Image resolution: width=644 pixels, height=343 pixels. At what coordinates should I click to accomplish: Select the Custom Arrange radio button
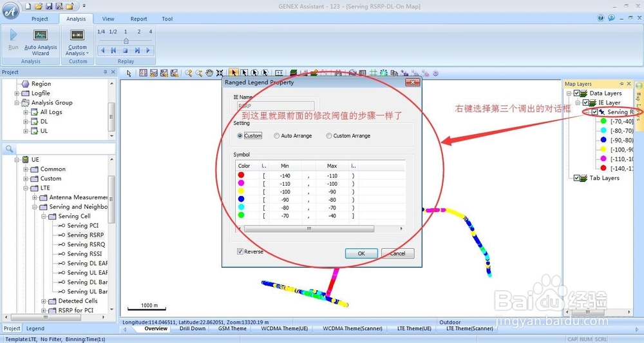pos(329,136)
